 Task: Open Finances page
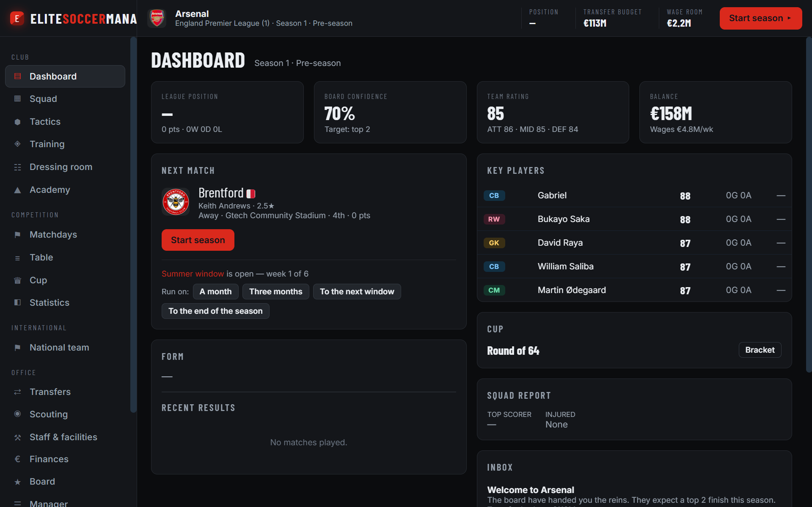click(65, 459)
